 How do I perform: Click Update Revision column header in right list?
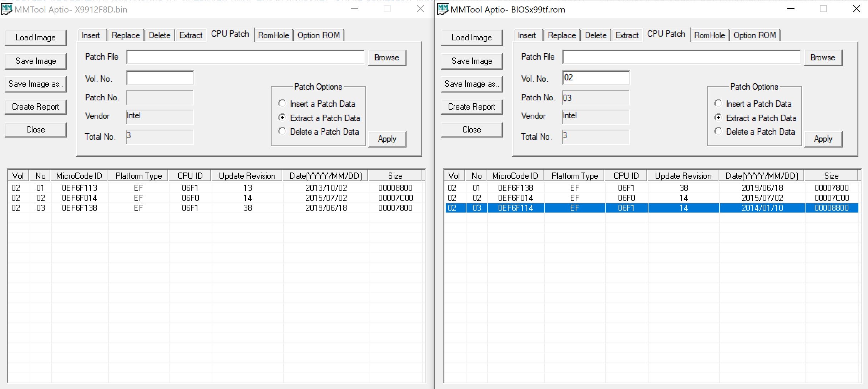[x=683, y=176]
